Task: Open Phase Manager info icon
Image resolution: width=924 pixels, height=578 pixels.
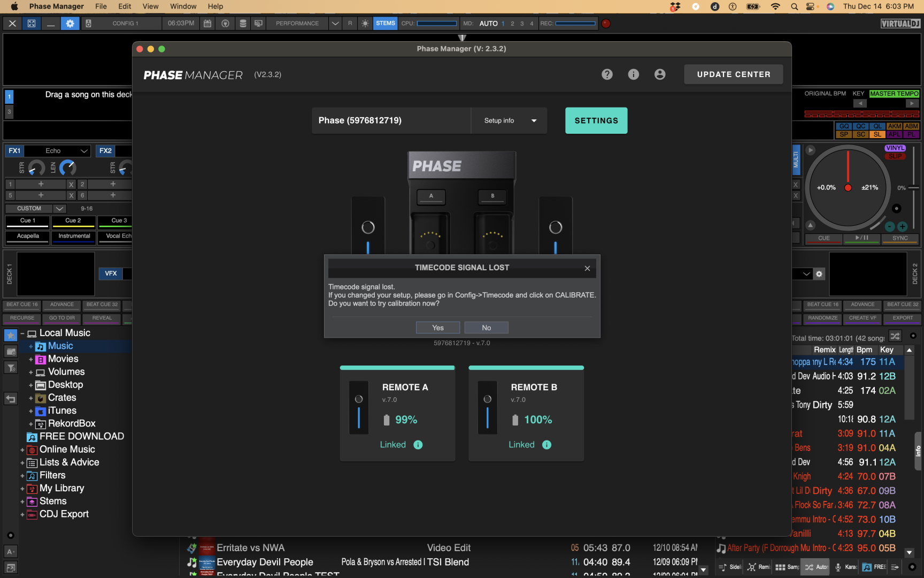Action: point(633,74)
